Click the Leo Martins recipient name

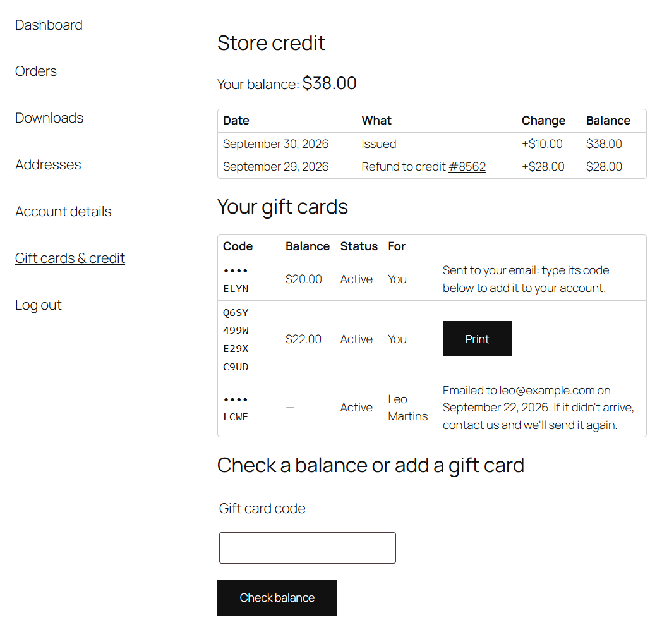[408, 408]
